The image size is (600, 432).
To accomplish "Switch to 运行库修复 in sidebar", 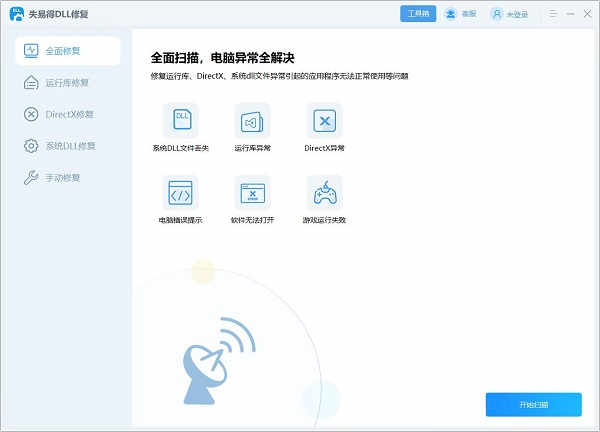I will [68, 83].
